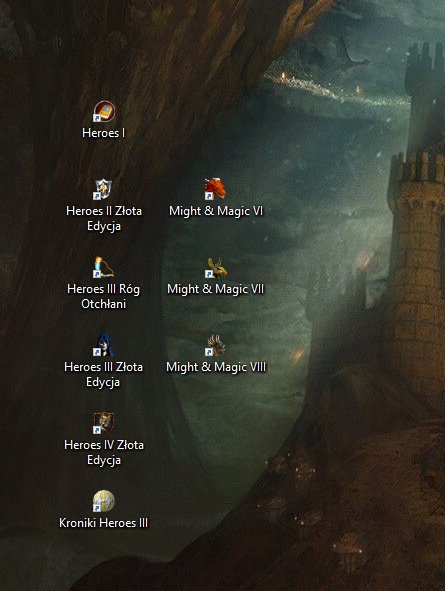The image size is (445, 591).
Task: Click the "Heroes III Złota Edycja" label
Action: 104,374
